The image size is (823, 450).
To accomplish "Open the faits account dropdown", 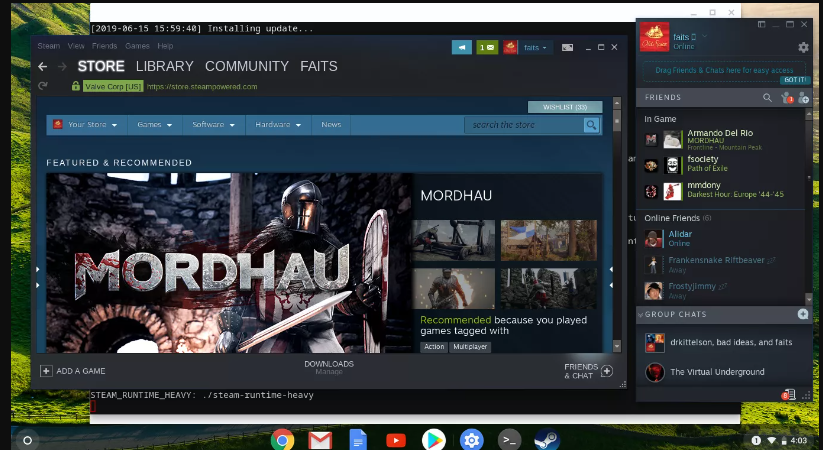I will click(x=535, y=47).
